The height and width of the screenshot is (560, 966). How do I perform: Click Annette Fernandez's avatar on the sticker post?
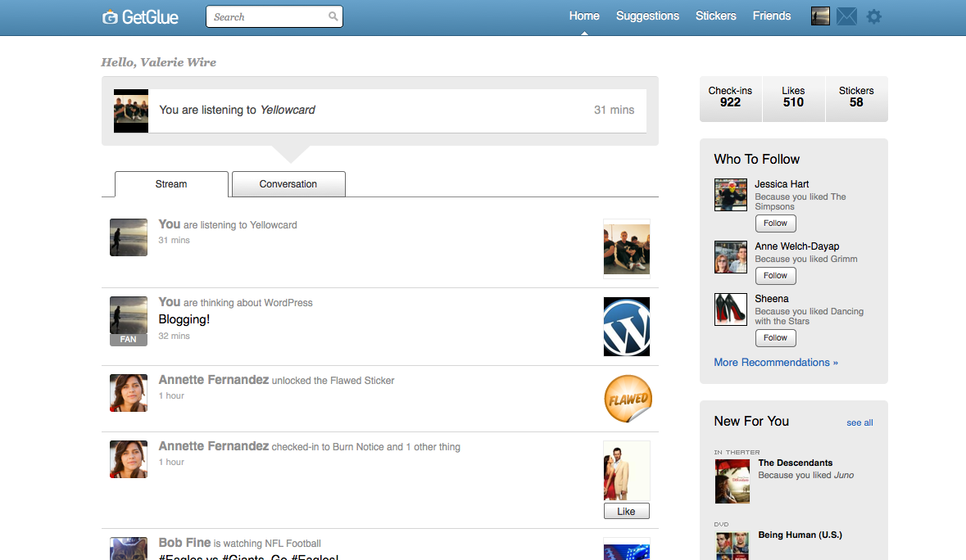[129, 392]
